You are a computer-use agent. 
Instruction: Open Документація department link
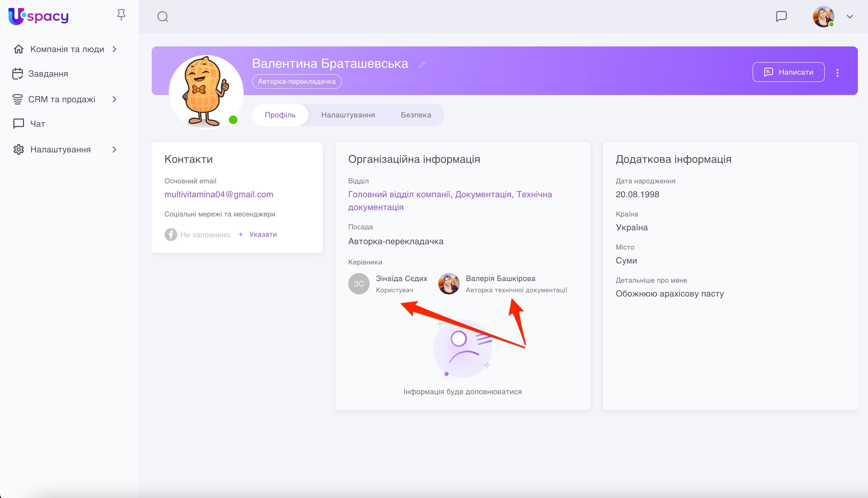coord(483,194)
